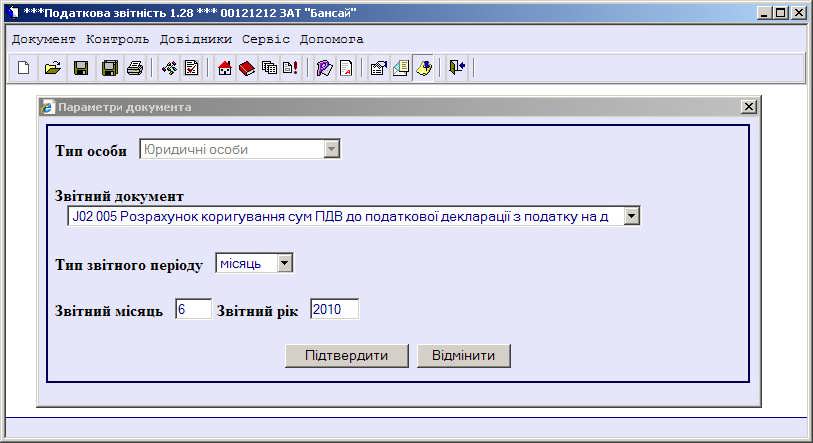Image resolution: width=813 pixels, height=443 pixels.
Task: Open the Сервіс menu
Action: point(265,39)
